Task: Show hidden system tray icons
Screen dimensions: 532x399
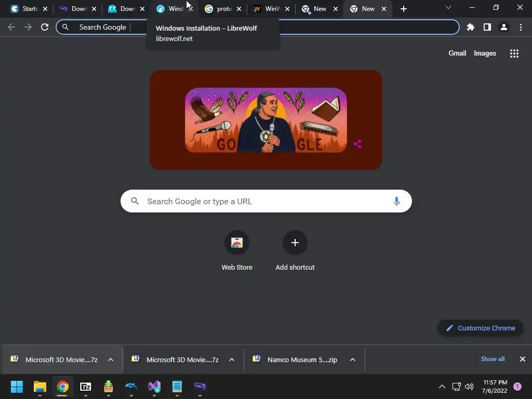Action: [442, 387]
